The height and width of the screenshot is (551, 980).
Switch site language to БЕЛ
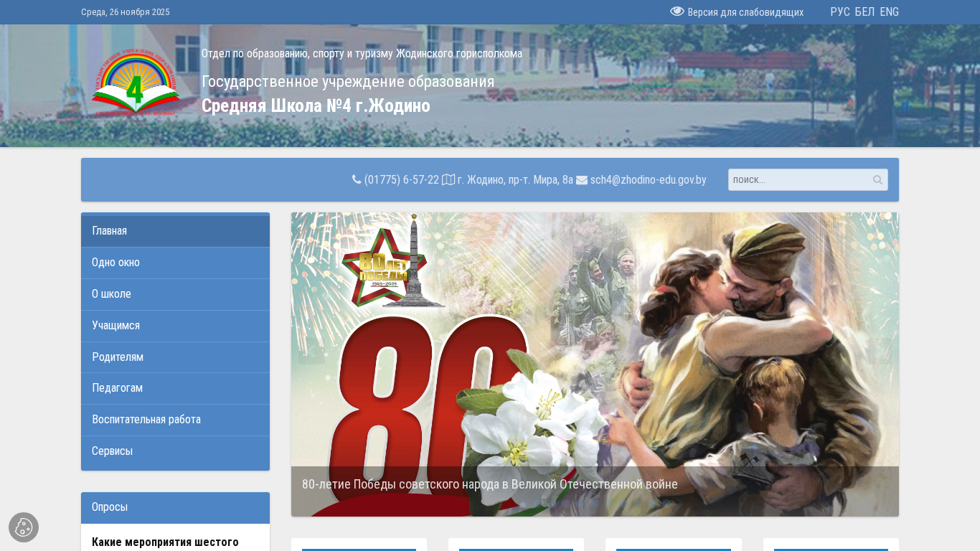pyautogui.click(x=864, y=11)
